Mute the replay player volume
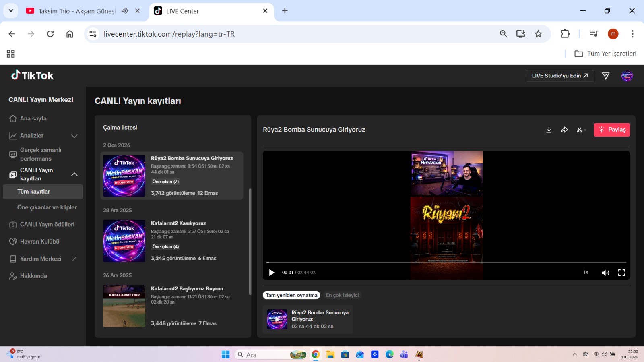This screenshot has height=362, width=644. pos(605,273)
